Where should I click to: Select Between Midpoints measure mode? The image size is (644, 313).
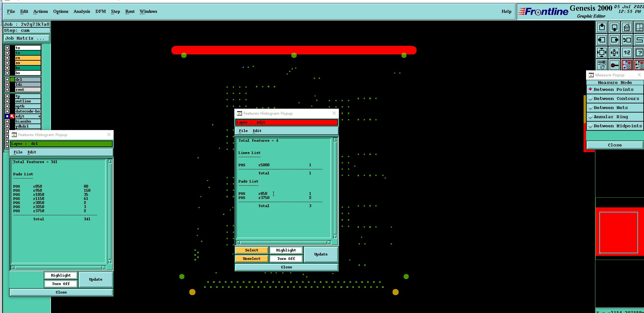tap(615, 126)
